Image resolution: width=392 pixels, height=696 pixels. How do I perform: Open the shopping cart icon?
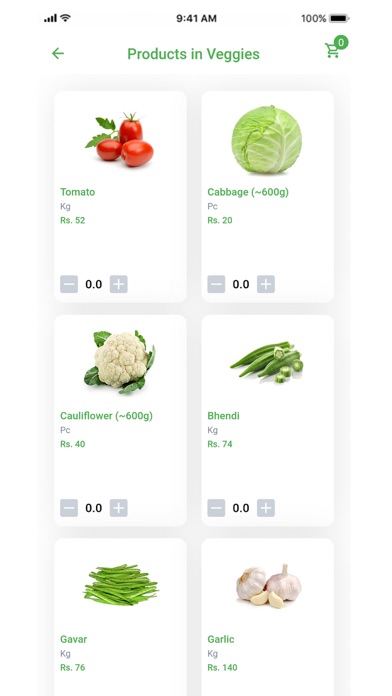coord(332,51)
